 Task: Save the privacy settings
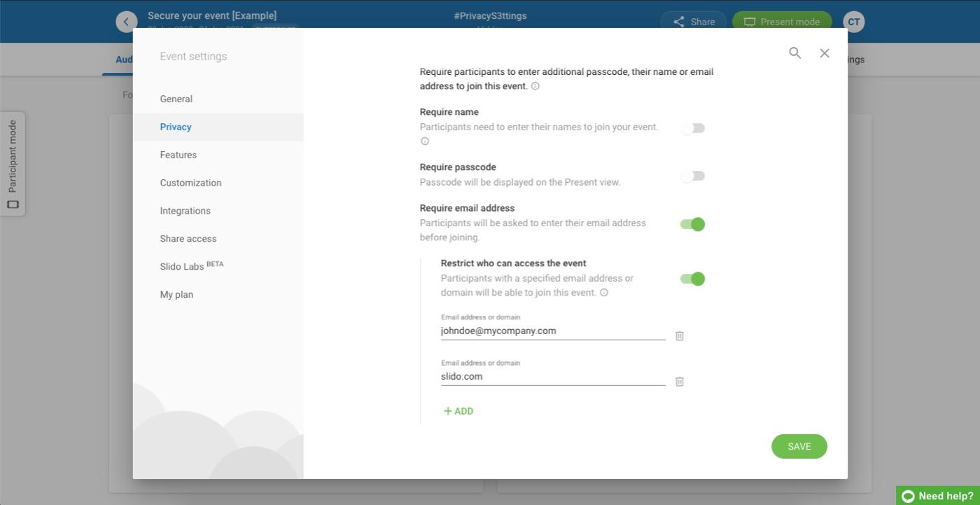[799, 446]
